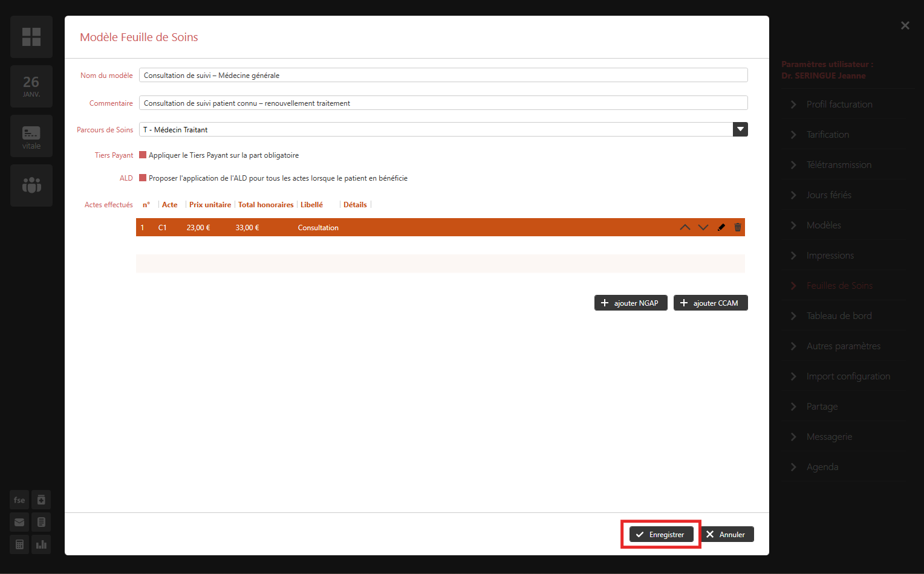Open the fse icon at bottom left
The image size is (924, 574).
click(x=19, y=500)
